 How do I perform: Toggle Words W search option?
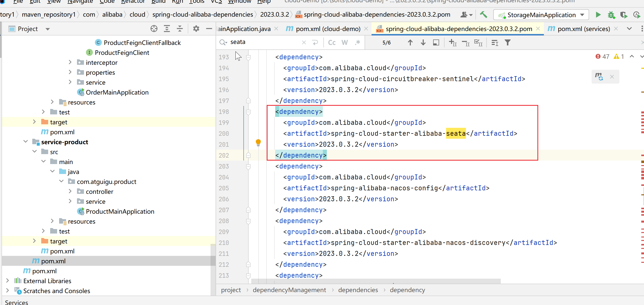pyautogui.click(x=345, y=43)
